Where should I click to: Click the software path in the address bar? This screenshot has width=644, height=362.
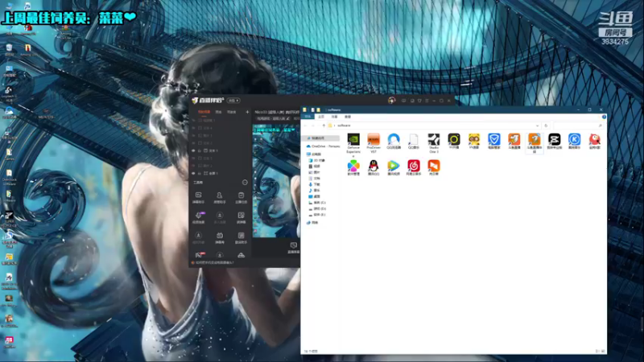344,125
